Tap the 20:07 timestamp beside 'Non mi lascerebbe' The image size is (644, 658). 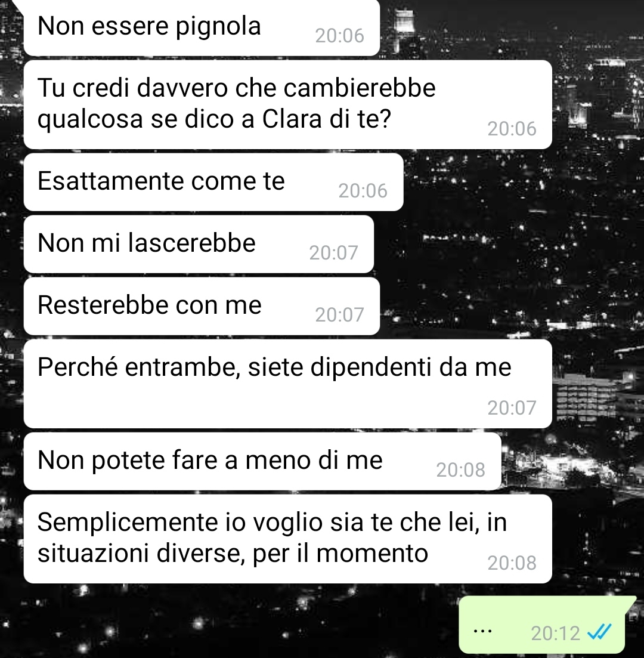pyautogui.click(x=333, y=252)
